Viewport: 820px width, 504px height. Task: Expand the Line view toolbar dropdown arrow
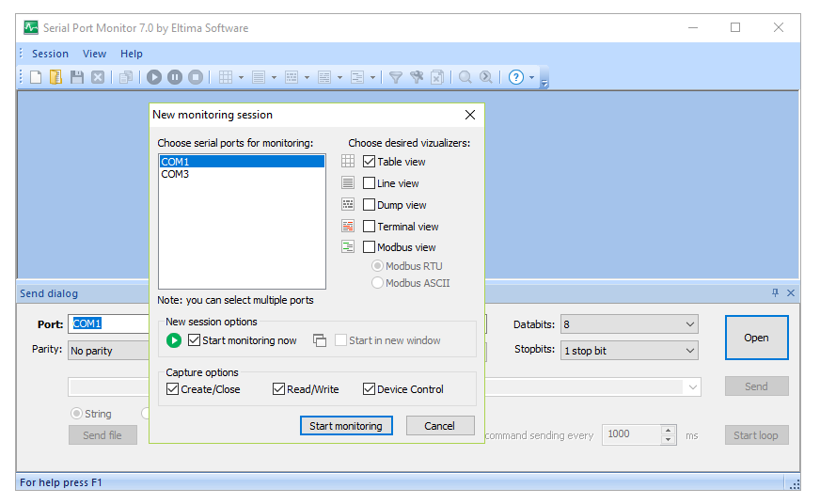click(274, 77)
